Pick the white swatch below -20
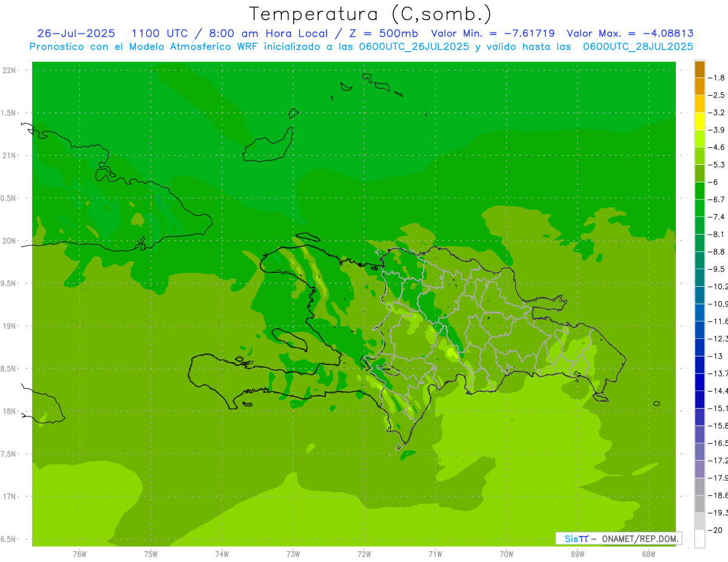This screenshot has height=562, width=728. pyautogui.click(x=699, y=539)
